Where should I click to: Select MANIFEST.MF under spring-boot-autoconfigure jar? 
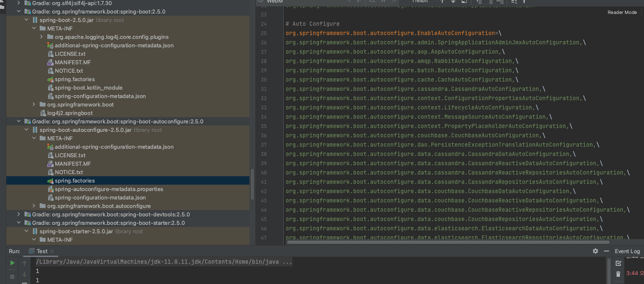(x=73, y=164)
